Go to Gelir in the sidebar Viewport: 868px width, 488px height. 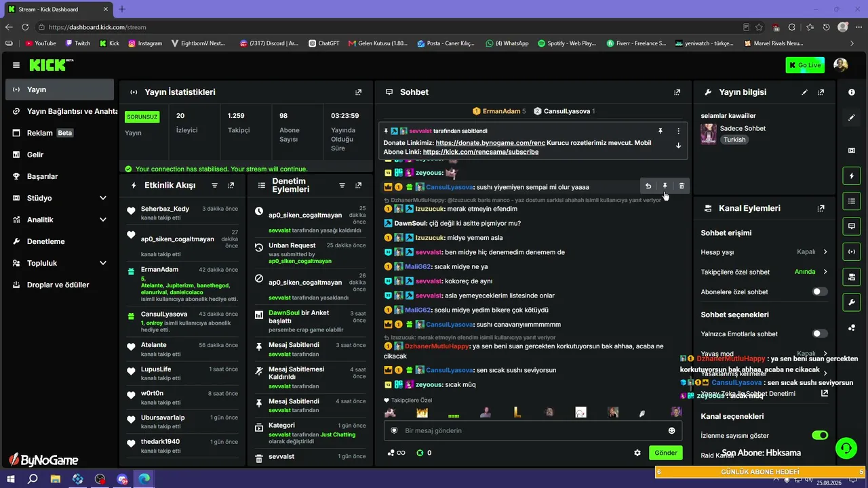click(x=60, y=155)
